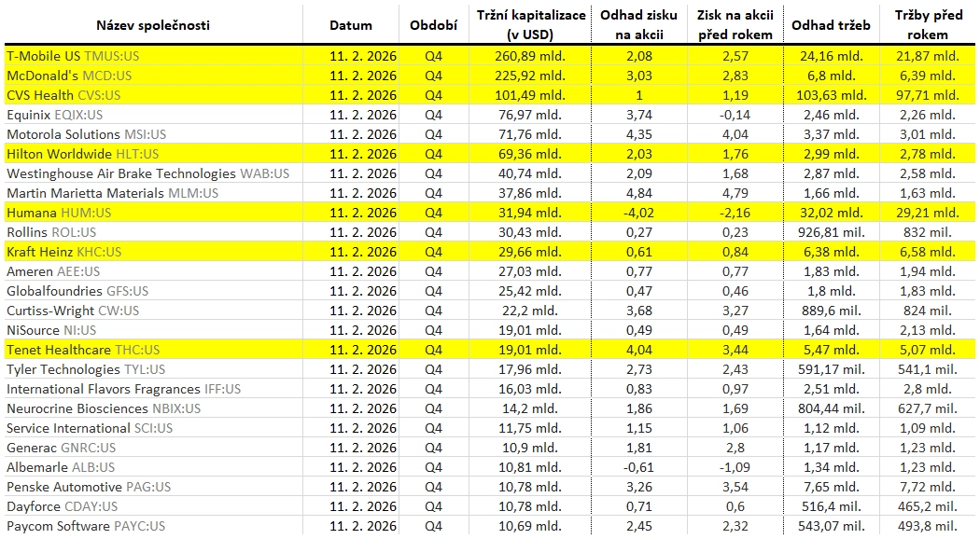Viewport: 980px width, 539px height.
Task: Click Equinix market cap 76,97 mld.
Action: point(530,115)
